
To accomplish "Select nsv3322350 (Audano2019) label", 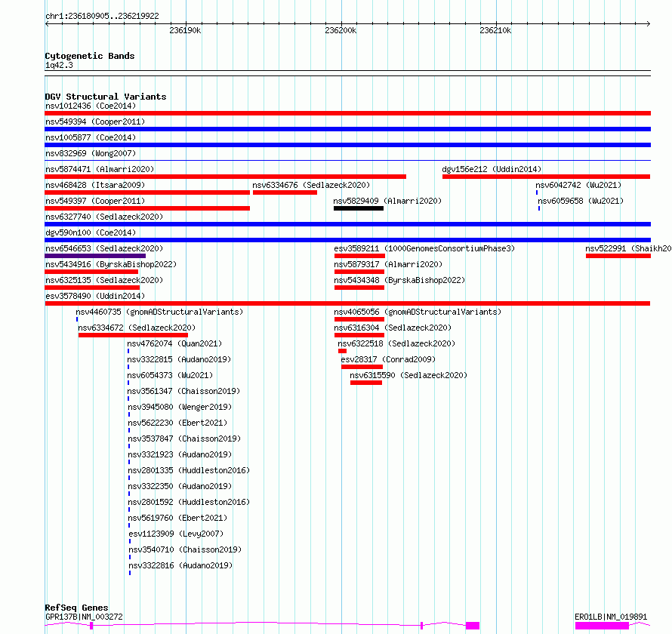I will pos(180,486).
